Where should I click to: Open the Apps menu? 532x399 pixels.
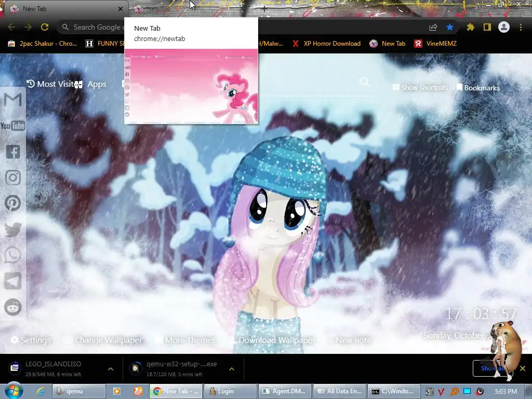click(x=90, y=84)
